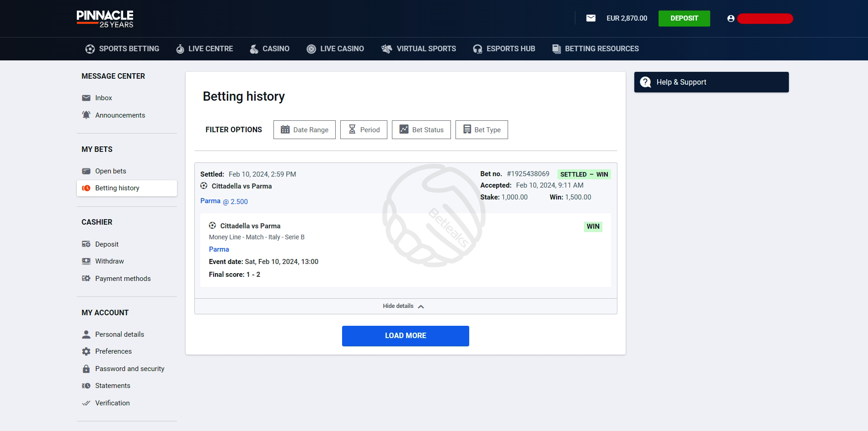
Task: Click the Cittadella vs Parma match title
Action: (241, 186)
